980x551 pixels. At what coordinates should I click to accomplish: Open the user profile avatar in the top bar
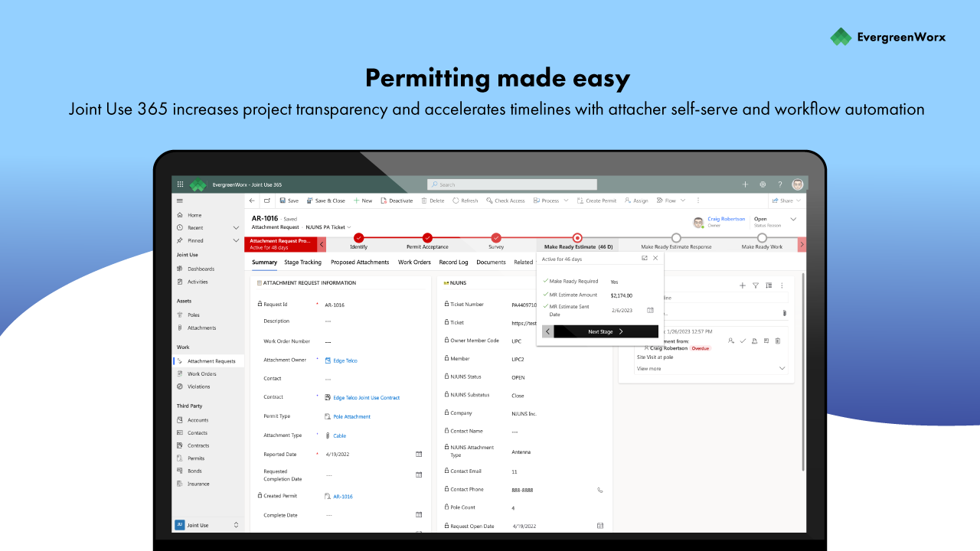(x=798, y=184)
